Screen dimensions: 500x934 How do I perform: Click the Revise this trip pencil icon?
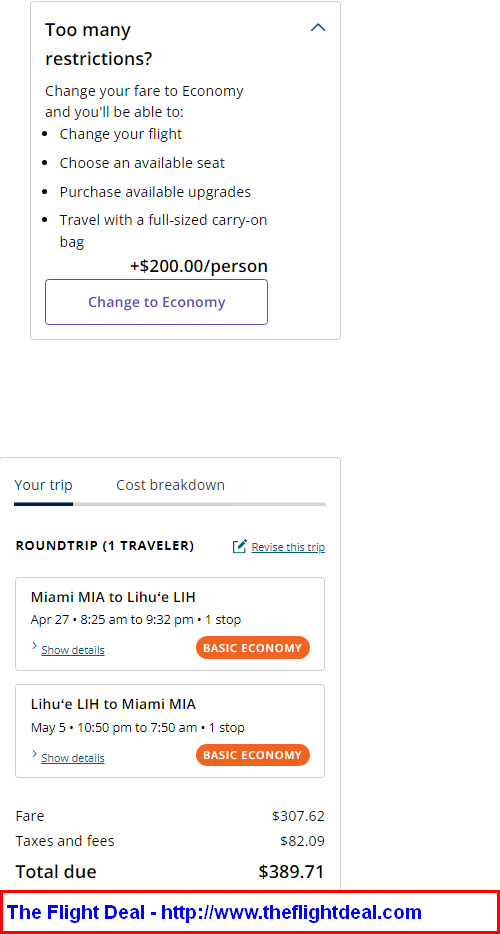coord(240,546)
